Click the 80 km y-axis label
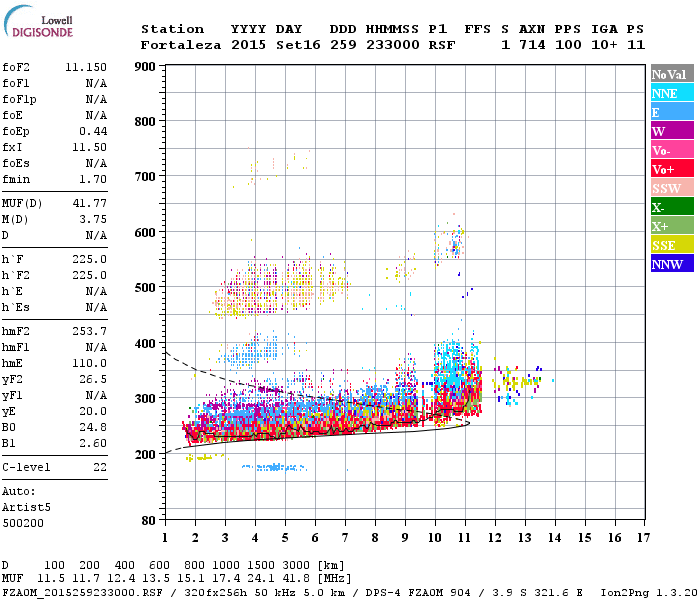The height and width of the screenshot is (600, 700). [x=149, y=521]
